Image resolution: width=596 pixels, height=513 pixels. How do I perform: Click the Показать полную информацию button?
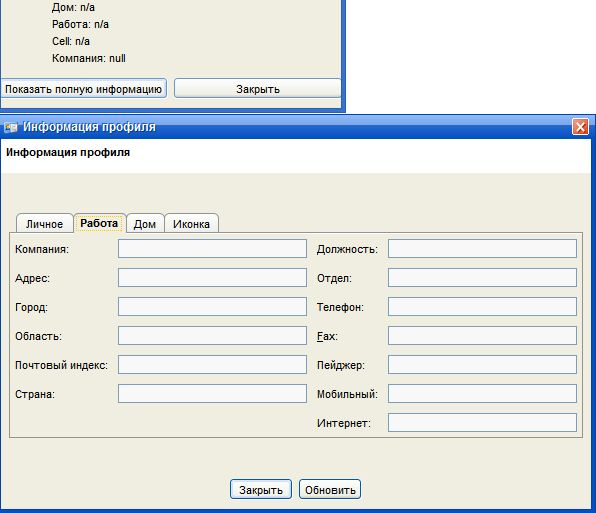(84, 89)
